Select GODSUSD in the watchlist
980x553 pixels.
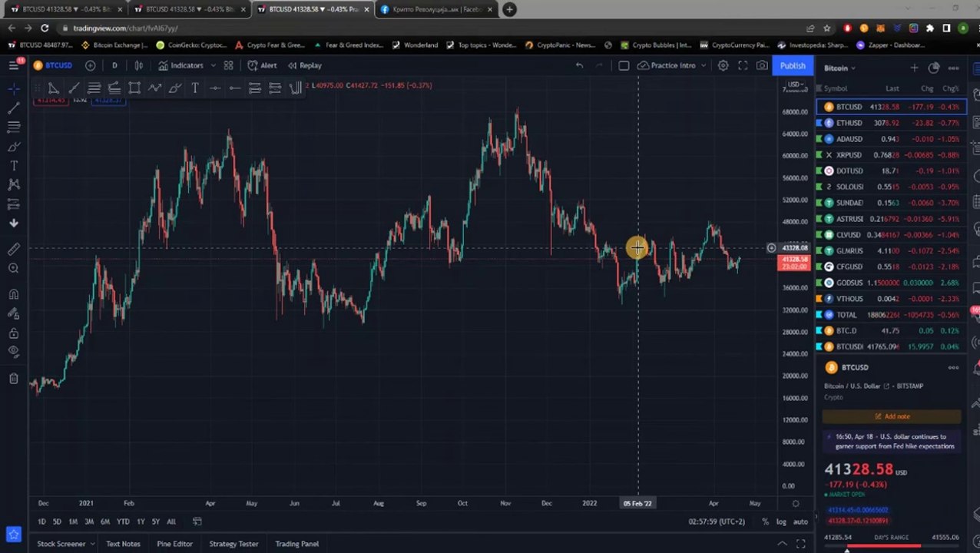[x=891, y=283]
